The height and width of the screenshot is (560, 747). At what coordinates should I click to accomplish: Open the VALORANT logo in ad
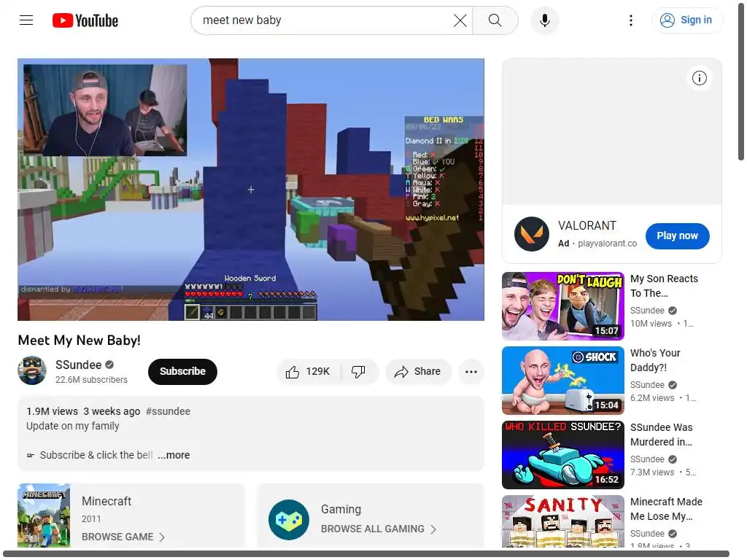tap(532, 234)
